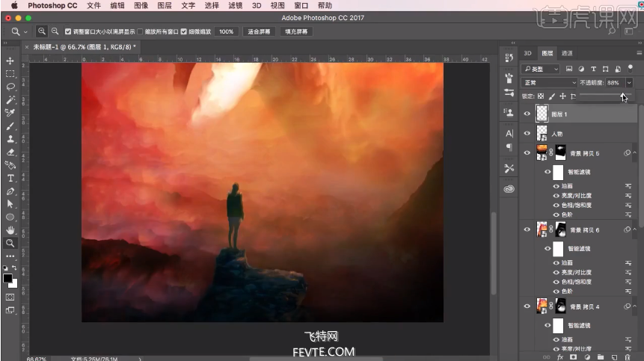Filter layers by type layer icon
The image size is (644, 361).
[x=593, y=69]
